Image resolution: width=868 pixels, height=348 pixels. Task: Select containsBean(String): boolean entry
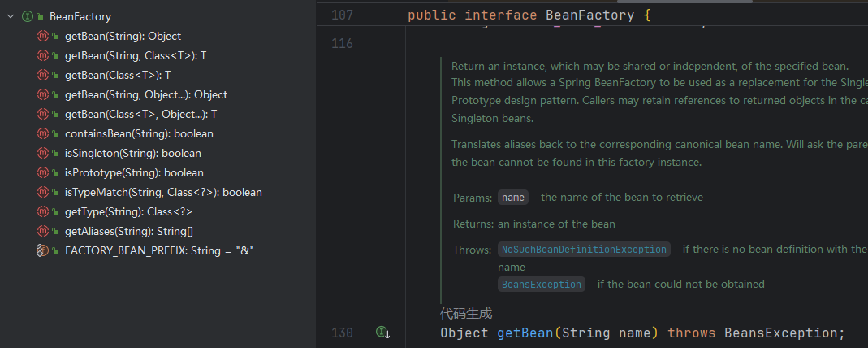pyautogui.click(x=139, y=133)
